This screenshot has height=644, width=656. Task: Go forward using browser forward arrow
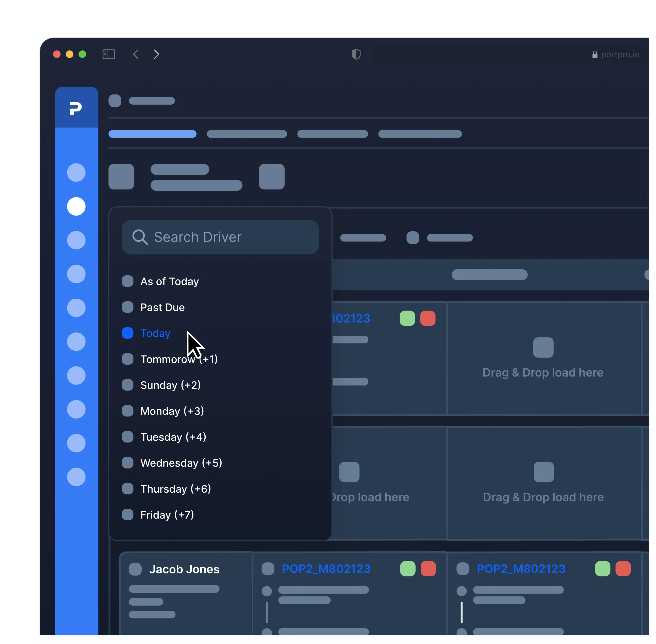pos(156,54)
